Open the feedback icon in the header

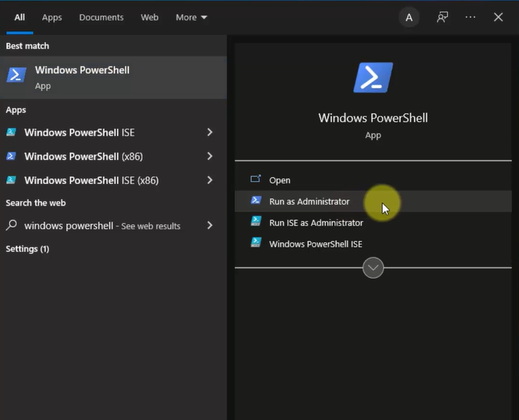point(442,17)
